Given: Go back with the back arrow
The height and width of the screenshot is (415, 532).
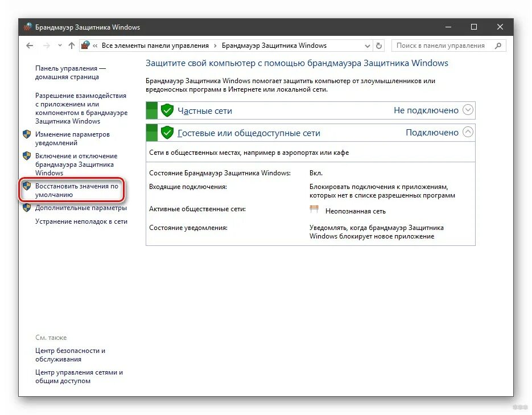Looking at the screenshot, I should click(30, 46).
